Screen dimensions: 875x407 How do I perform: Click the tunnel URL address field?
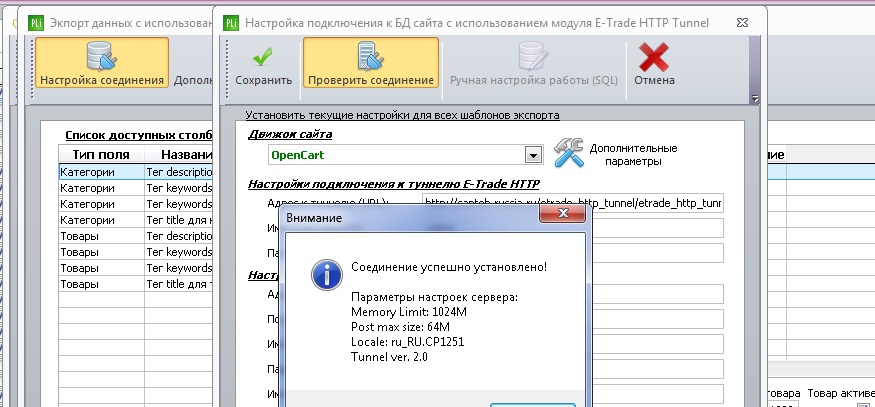pyautogui.click(x=573, y=203)
